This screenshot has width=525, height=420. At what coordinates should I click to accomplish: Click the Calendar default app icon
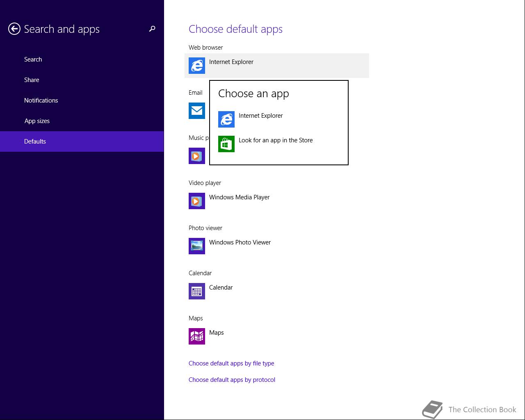[197, 291]
